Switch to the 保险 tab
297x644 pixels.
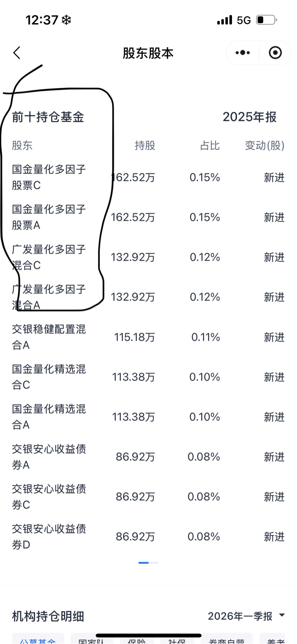point(137,639)
